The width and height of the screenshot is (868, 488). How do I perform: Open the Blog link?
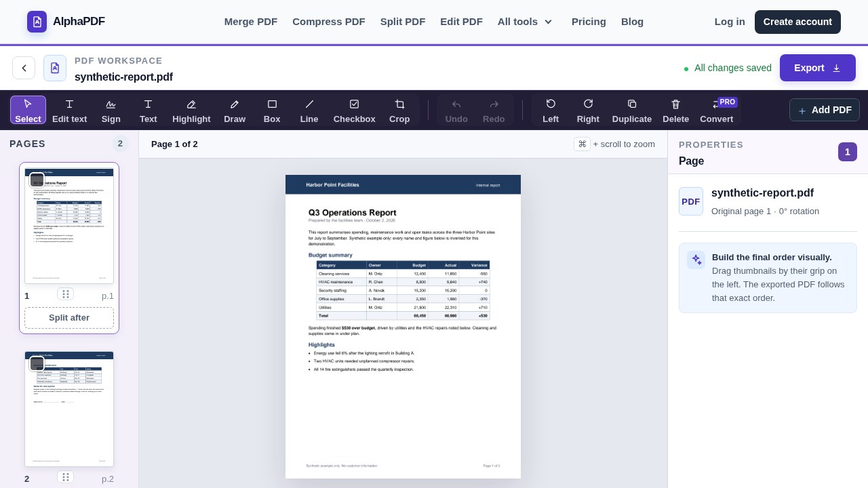[x=632, y=22]
